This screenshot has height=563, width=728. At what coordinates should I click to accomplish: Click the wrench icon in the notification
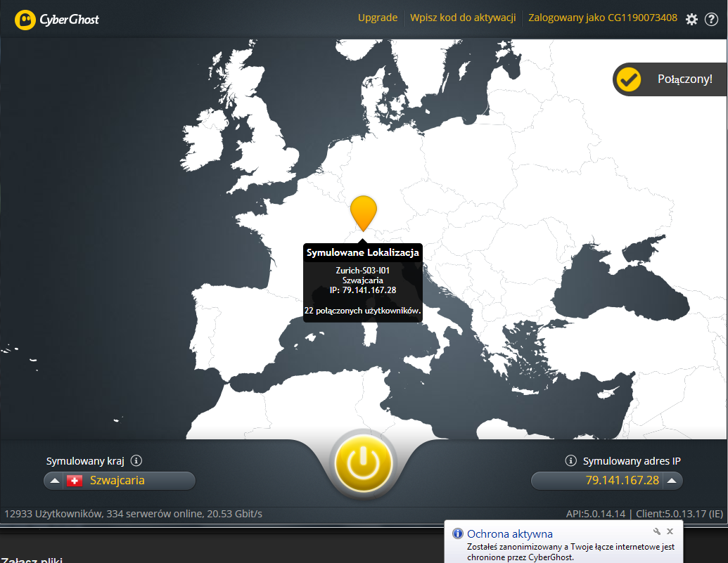[x=656, y=531]
